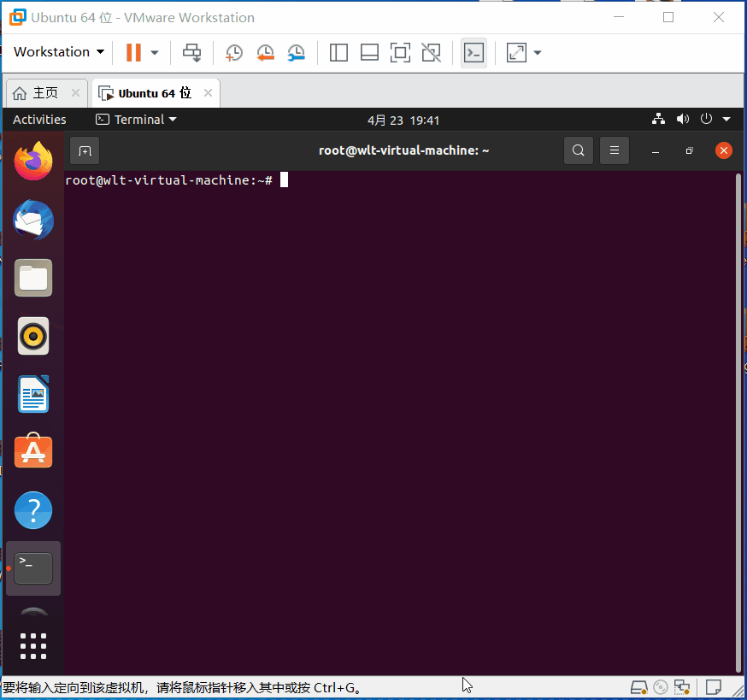The height and width of the screenshot is (700, 747).
Task: Open Help from the dock
Action: (32, 510)
